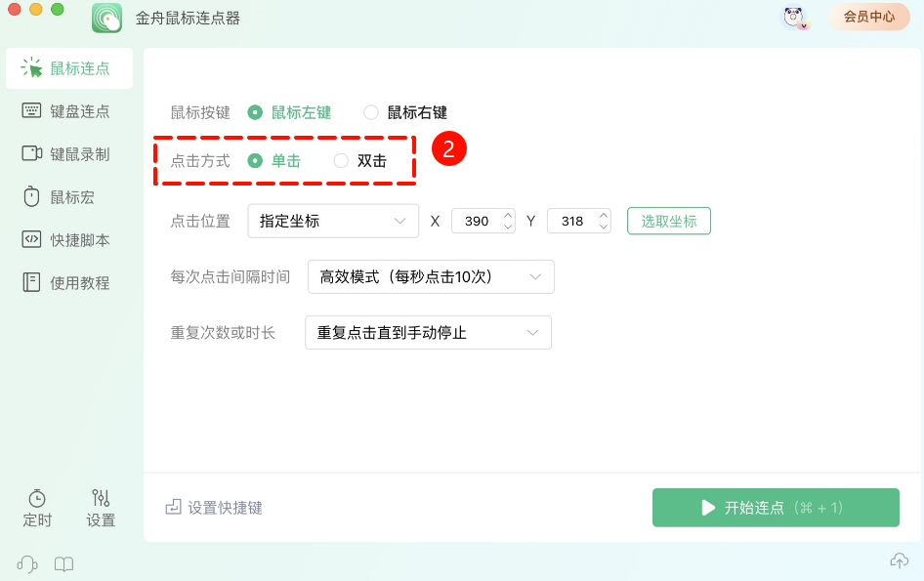
Task: Click 选取坐标 button
Action: click(x=669, y=221)
